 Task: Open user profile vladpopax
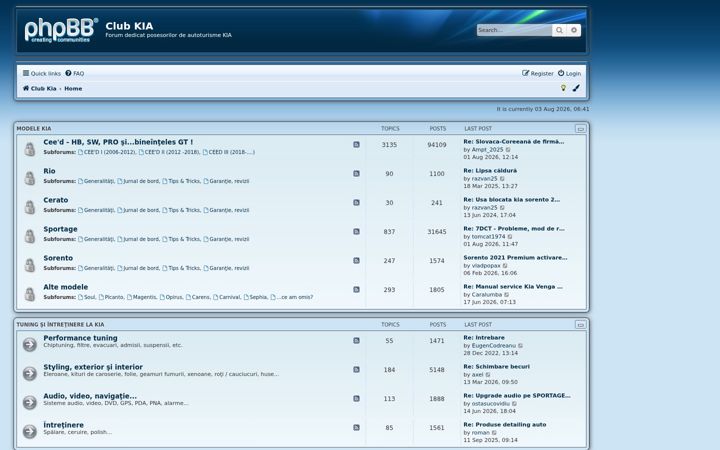point(486,265)
